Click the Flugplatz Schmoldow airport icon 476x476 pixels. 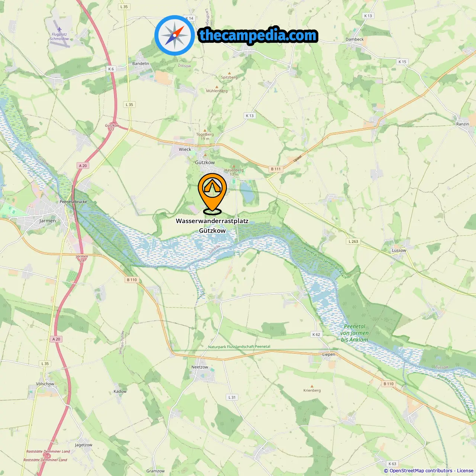pos(59,29)
